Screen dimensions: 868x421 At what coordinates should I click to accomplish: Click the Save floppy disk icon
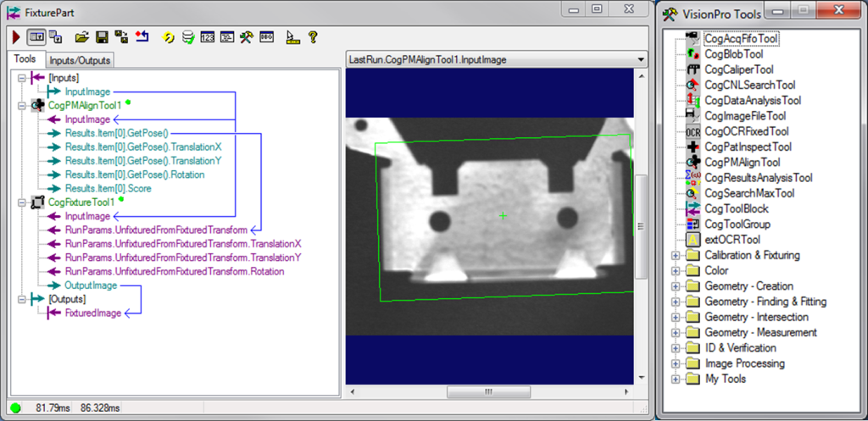point(101,37)
